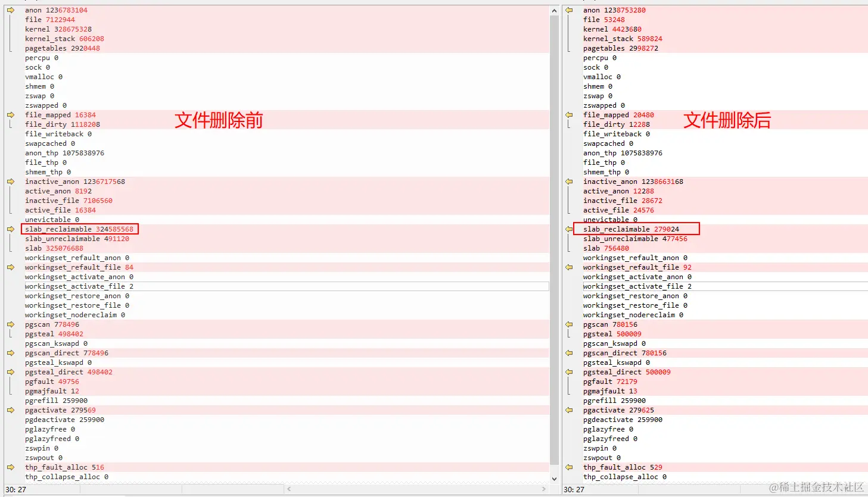Select right line 'pgfault 72179'
Screen dimensions: 868x497
tap(610, 382)
